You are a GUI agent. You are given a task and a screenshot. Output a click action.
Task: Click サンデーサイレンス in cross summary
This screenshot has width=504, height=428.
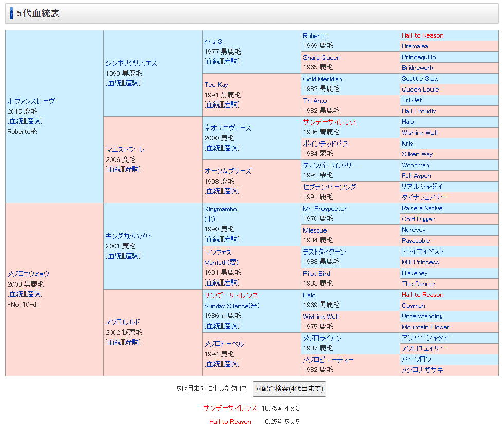pyautogui.click(x=230, y=408)
